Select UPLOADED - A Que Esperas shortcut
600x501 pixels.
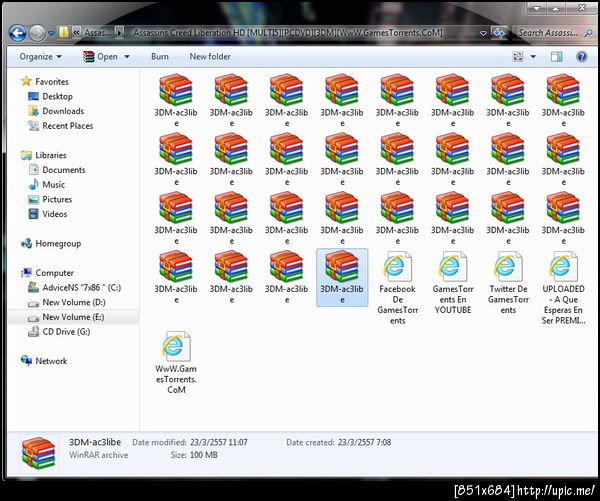click(563, 287)
